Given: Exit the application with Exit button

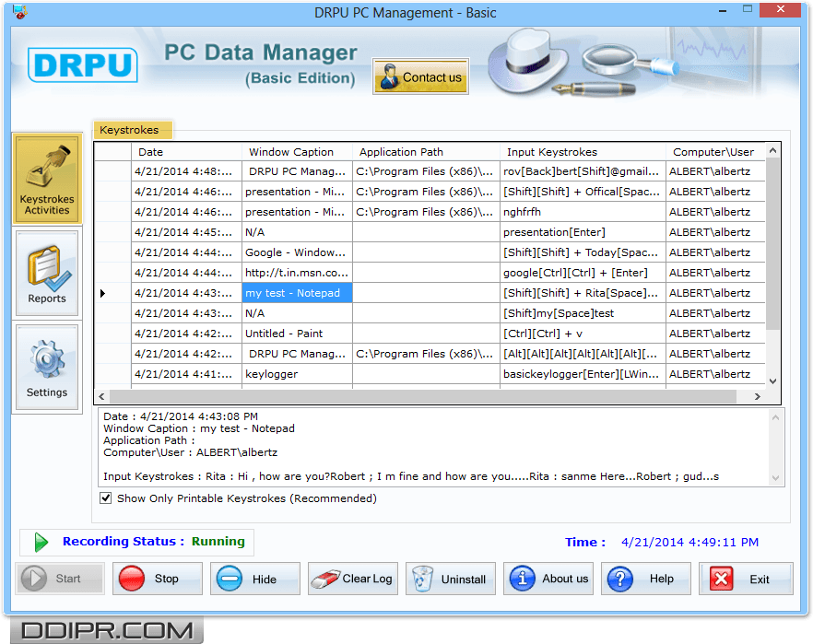Looking at the screenshot, I should (x=746, y=579).
